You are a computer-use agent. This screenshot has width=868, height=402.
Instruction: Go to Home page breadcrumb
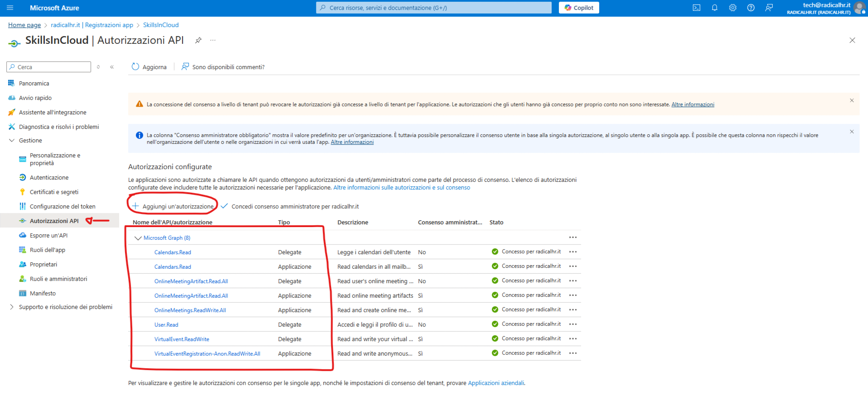pyautogui.click(x=25, y=25)
